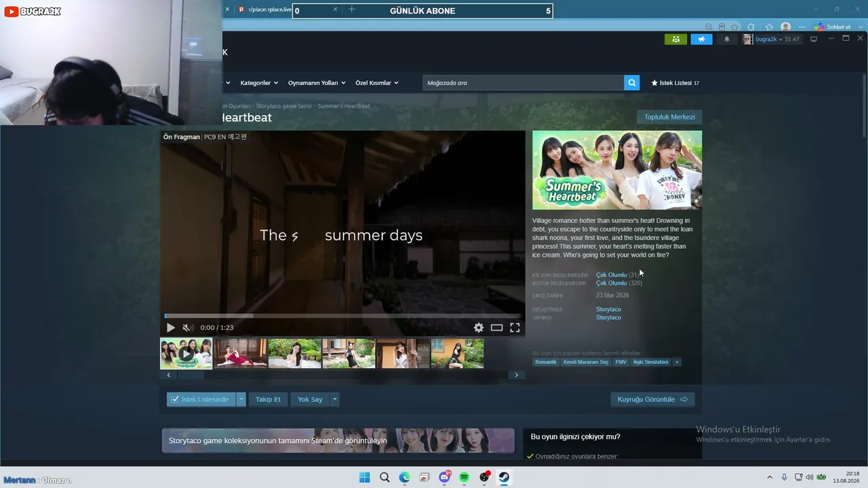Open browser favorites list icon
This screenshot has width=868, height=488.
point(769,27)
